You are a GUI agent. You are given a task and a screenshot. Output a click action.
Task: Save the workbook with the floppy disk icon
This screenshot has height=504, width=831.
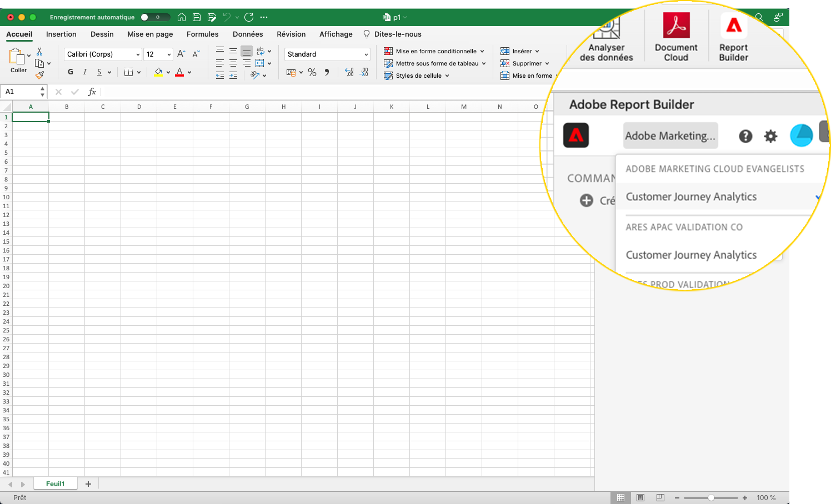tap(197, 17)
